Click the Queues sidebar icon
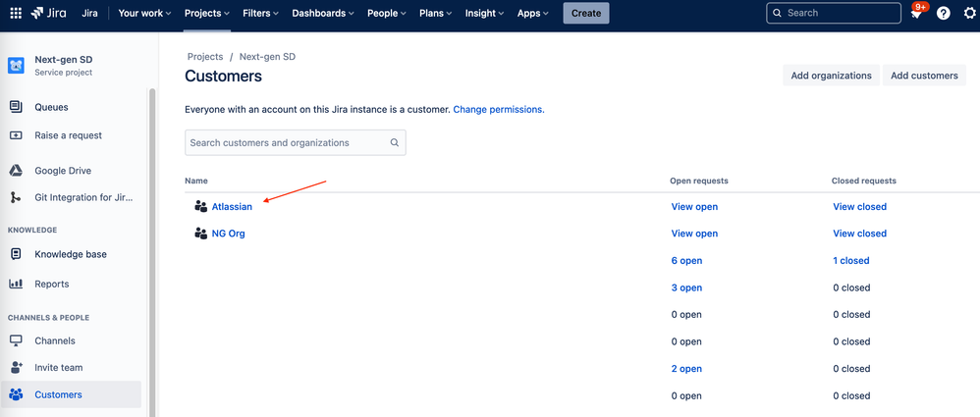980x417 pixels. [16, 107]
